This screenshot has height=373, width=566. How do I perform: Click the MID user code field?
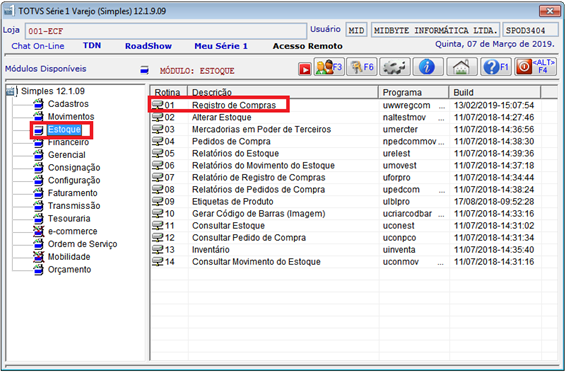pyautogui.click(x=356, y=30)
